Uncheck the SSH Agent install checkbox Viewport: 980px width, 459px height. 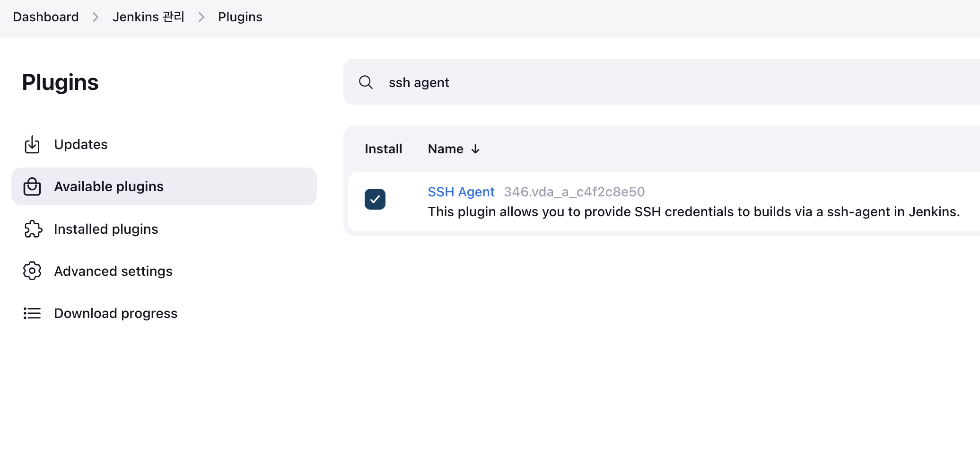(x=375, y=199)
